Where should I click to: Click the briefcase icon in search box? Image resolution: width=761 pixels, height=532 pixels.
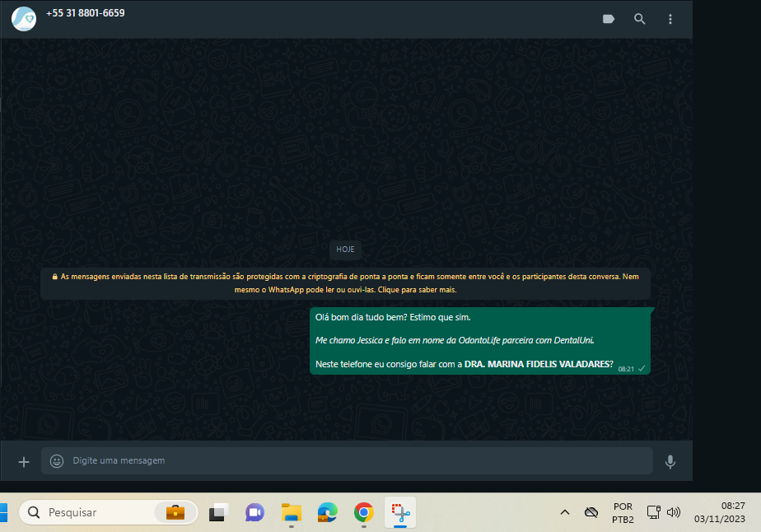175,512
